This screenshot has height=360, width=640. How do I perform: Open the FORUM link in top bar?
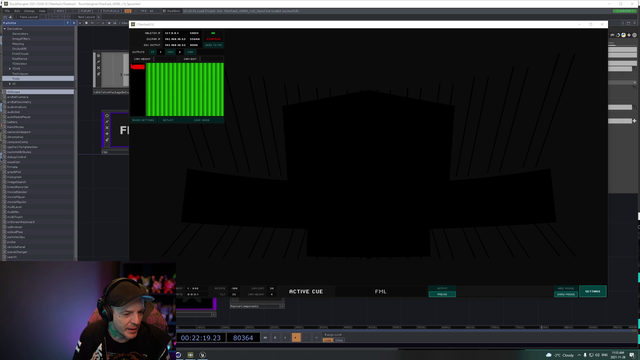tap(86, 11)
